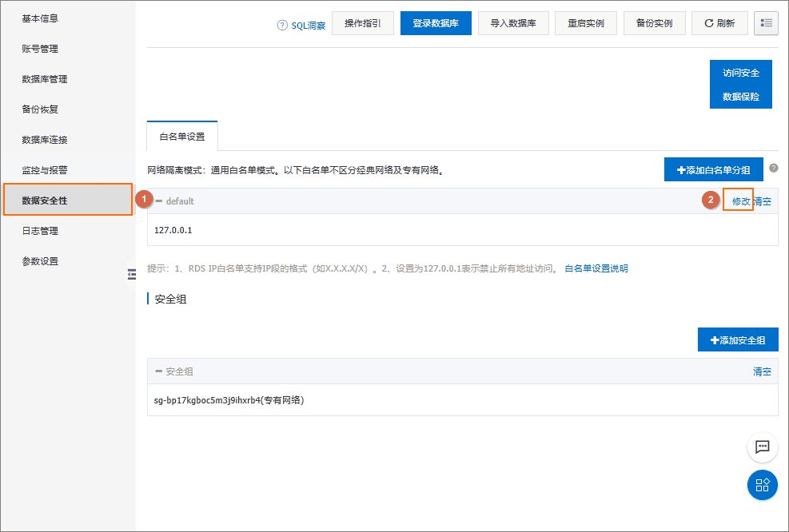
Task: Open the chat feedback bubble icon
Action: [763, 447]
